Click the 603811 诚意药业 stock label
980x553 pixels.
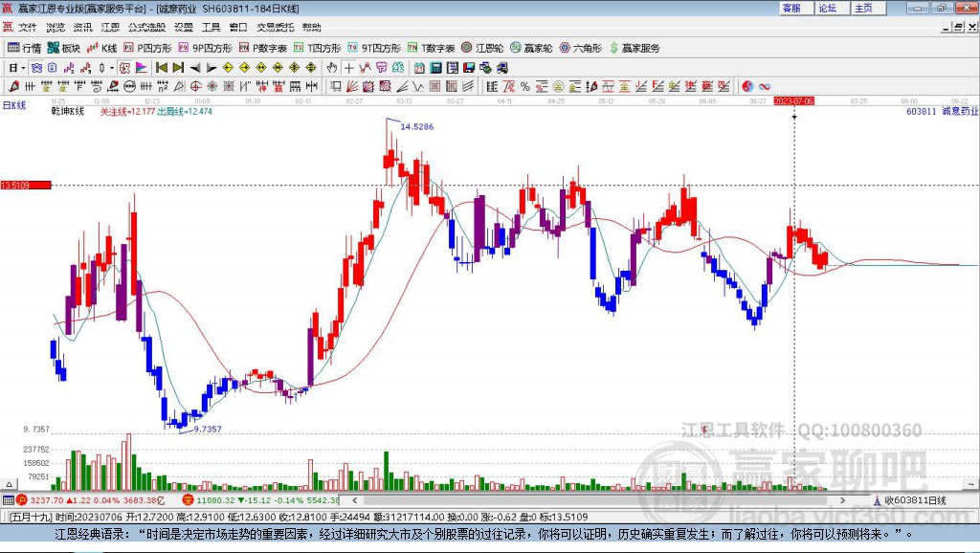[x=942, y=111]
